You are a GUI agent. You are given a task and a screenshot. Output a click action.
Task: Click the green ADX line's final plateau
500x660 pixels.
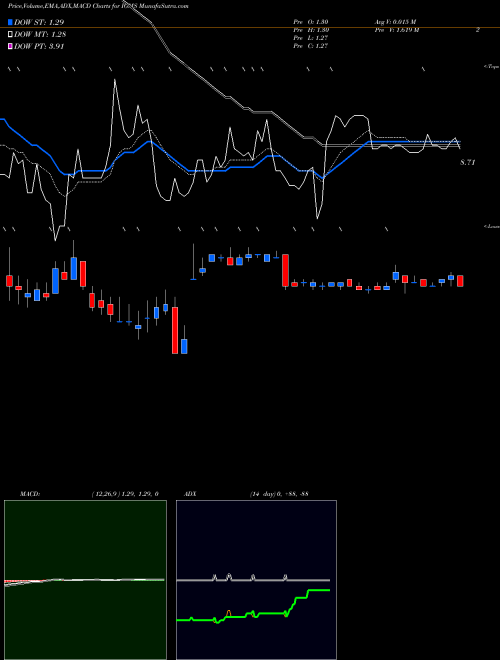click(319, 591)
